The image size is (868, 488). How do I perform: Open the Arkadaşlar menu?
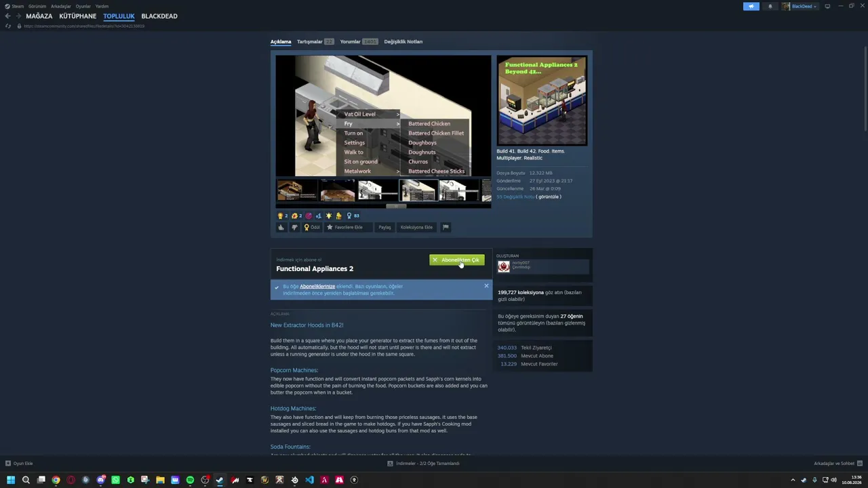click(61, 6)
